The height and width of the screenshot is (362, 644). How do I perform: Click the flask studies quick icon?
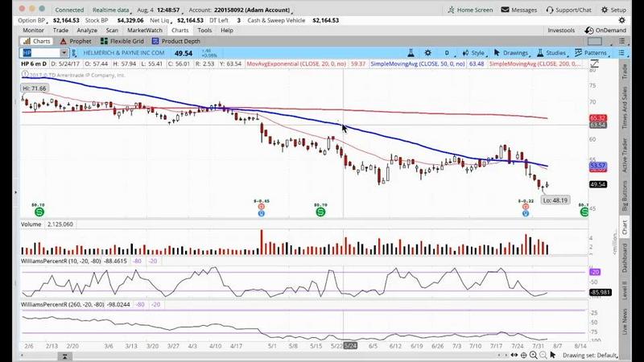[x=411, y=53]
